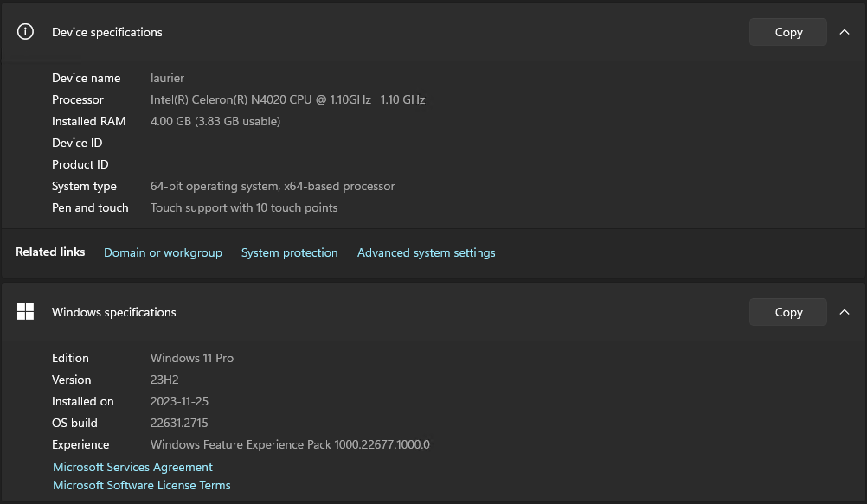Click the 'Device ID' label
This screenshot has height=504, width=867.
tap(77, 143)
